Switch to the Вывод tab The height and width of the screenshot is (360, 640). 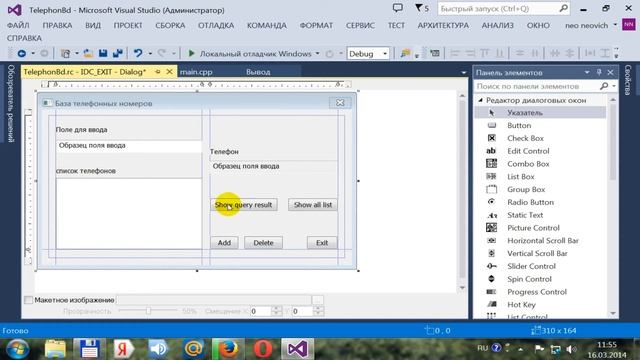tap(258, 72)
